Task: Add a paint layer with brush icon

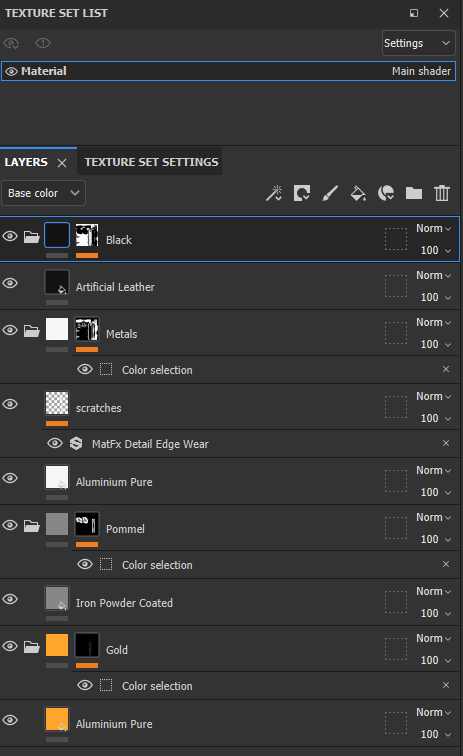Action: click(x=330, y=193)
